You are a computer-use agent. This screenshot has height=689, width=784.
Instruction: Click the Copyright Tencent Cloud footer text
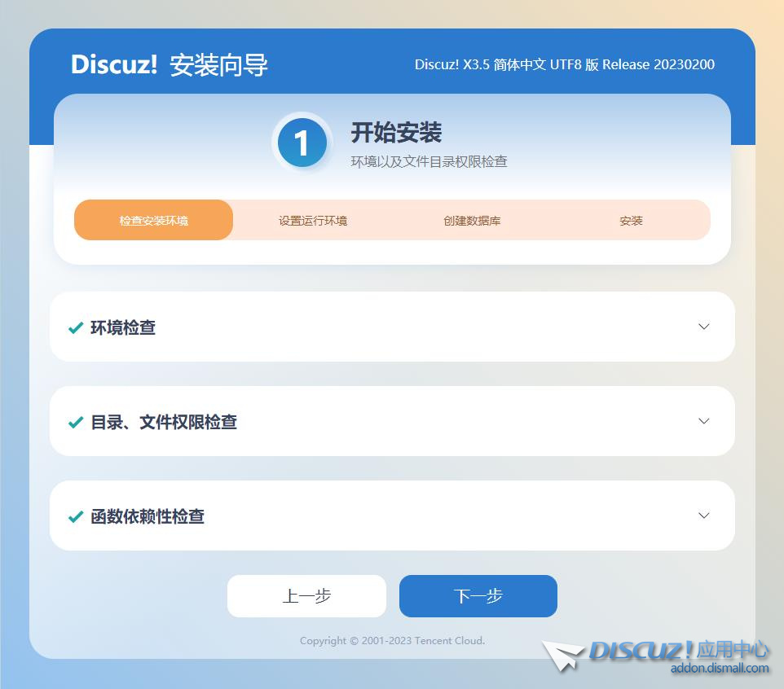392,641
